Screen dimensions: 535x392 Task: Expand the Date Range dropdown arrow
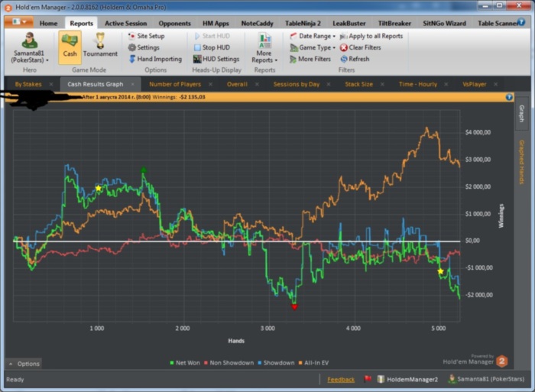(334, 36)
